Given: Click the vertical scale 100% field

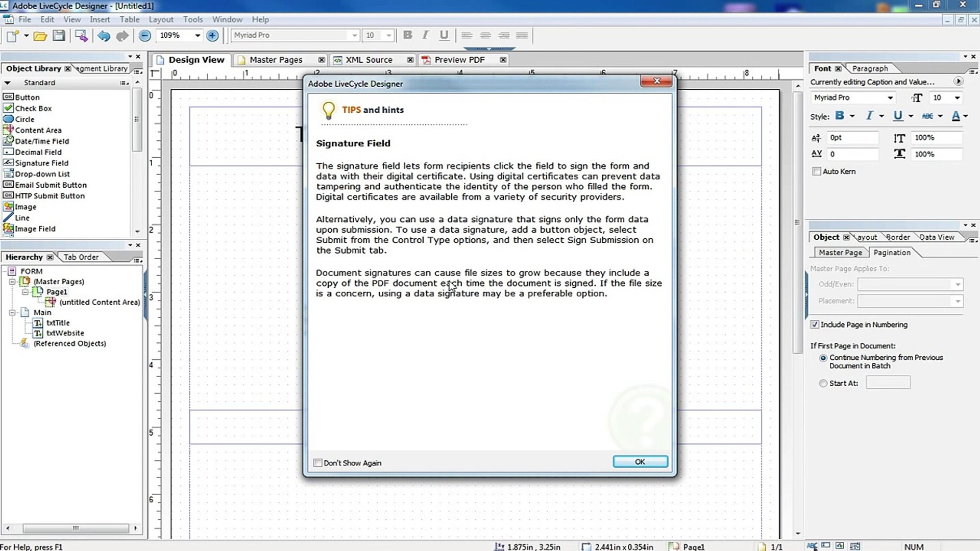Looking at the screenshot, I should pyautogui.click(x=937, y=138).
